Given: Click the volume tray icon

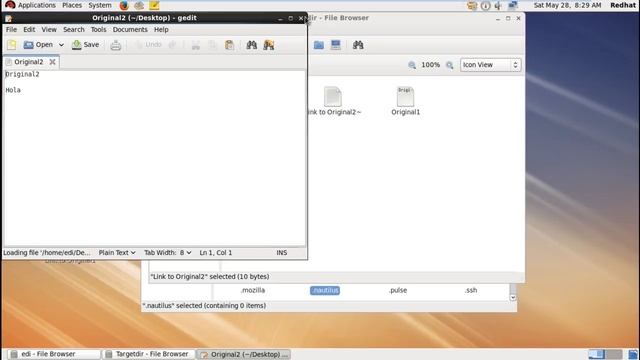Looking at the screenshot, I should 498,5.
